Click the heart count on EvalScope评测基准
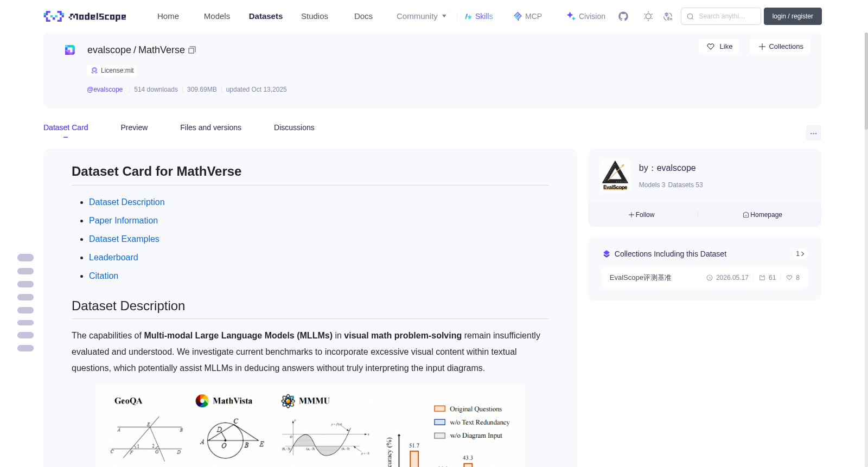The width and height of the screenshot is (868, 467). tap(793, 278)
